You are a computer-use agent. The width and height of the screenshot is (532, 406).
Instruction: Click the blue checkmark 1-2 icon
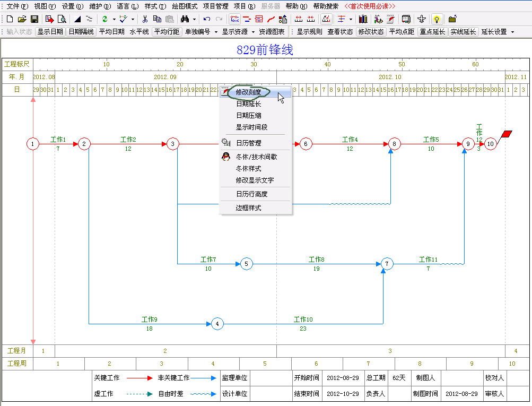click(124, 19)
